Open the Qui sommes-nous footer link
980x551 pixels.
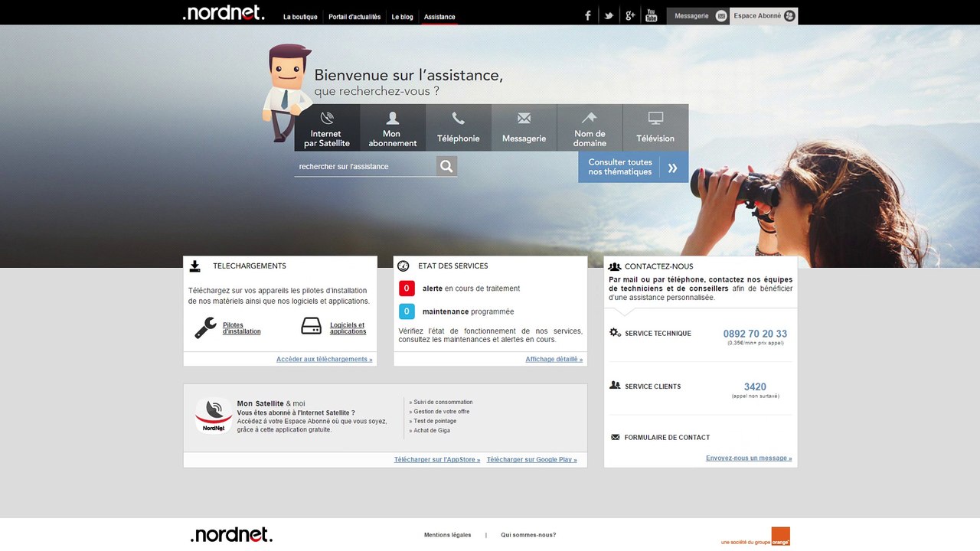click(x=528, y=535)
